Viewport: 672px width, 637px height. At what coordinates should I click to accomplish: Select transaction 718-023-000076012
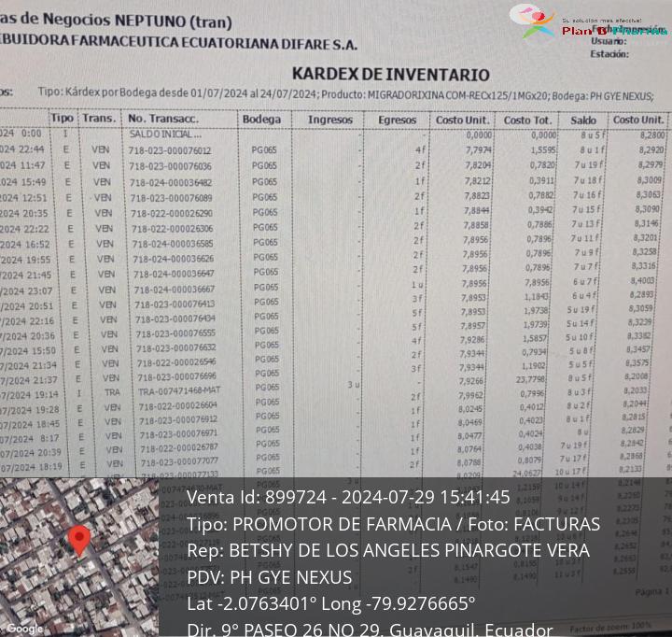[x=169, y=150]
